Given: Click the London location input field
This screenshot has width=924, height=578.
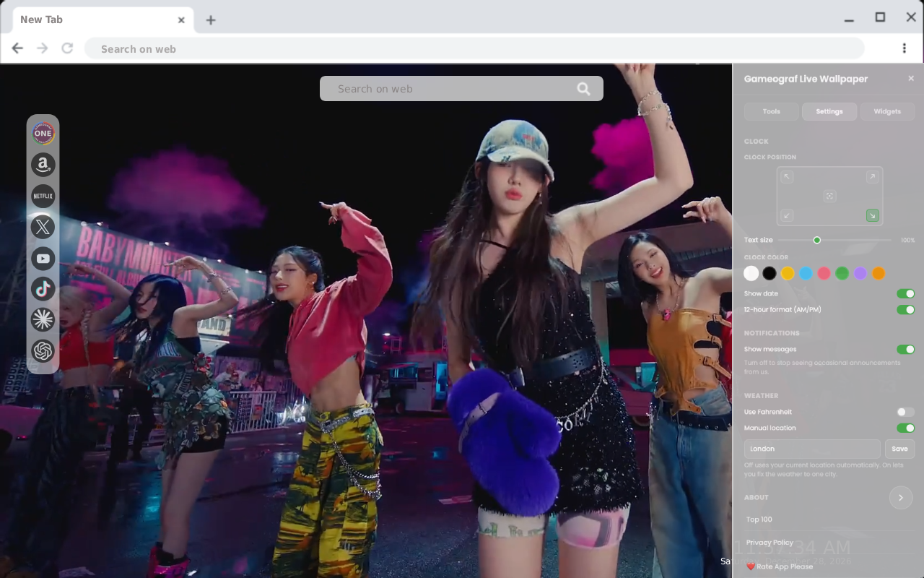Looking at the screenshot, I should point(812,449).
